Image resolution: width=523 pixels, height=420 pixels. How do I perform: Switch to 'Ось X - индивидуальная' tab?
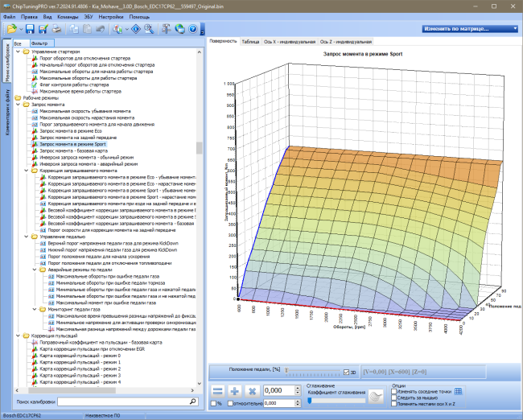(x=289, y=42)
